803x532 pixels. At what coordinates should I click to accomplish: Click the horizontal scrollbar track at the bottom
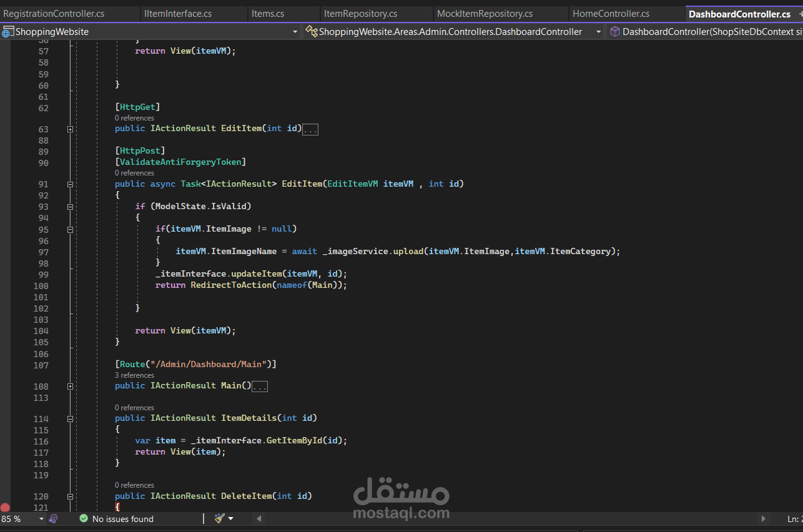pyautogui.click(x=511, y=519)
